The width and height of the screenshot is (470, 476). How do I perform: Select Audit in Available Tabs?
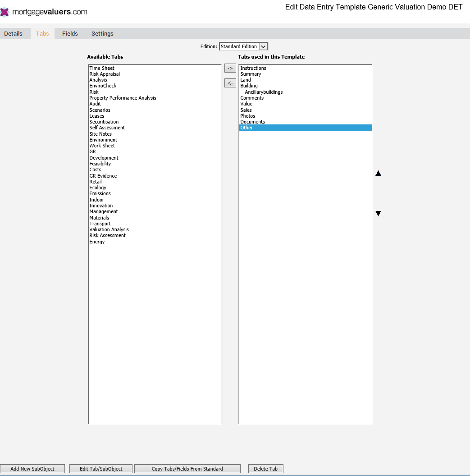155,104
